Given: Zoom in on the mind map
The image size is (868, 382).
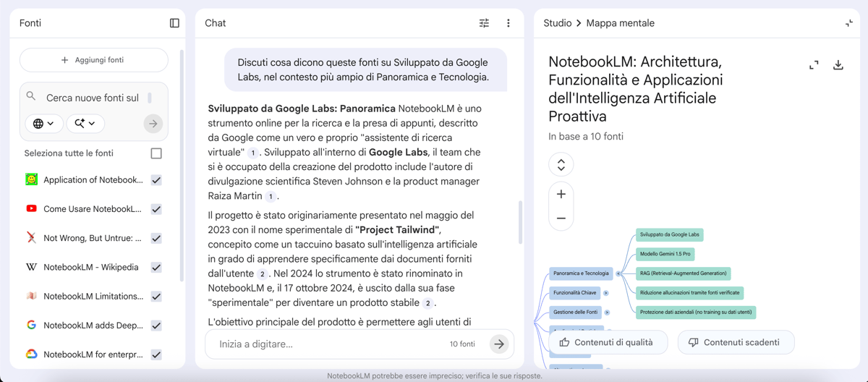Looking at the screenshot, I should pyautogui.click(x=561, y=194).
